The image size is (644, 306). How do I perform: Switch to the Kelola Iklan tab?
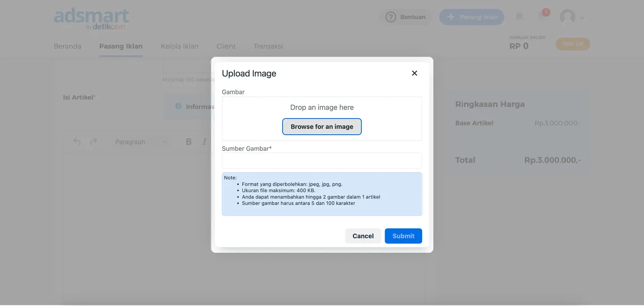coord(179,46)
